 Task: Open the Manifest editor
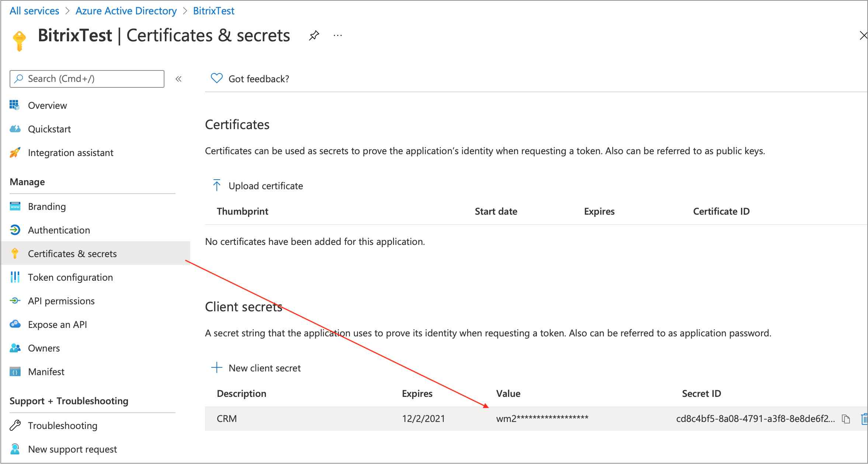[x=46, y=372]
